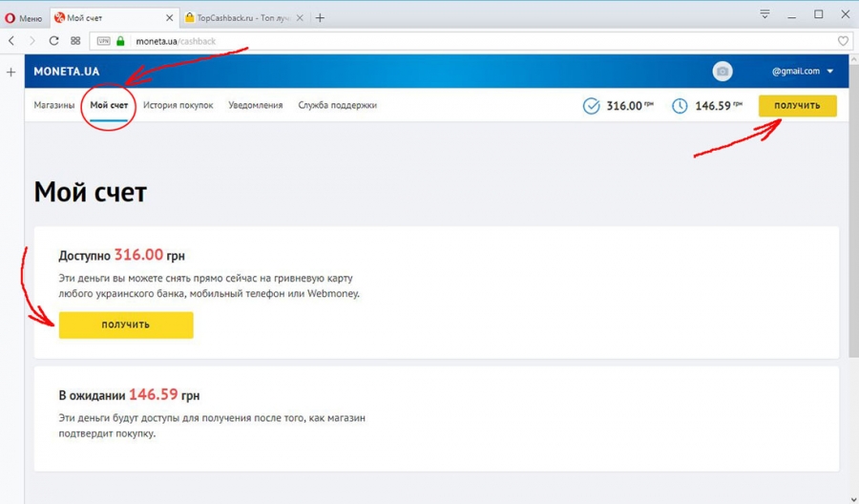Open История покупок in navigation

click(178, 105)
